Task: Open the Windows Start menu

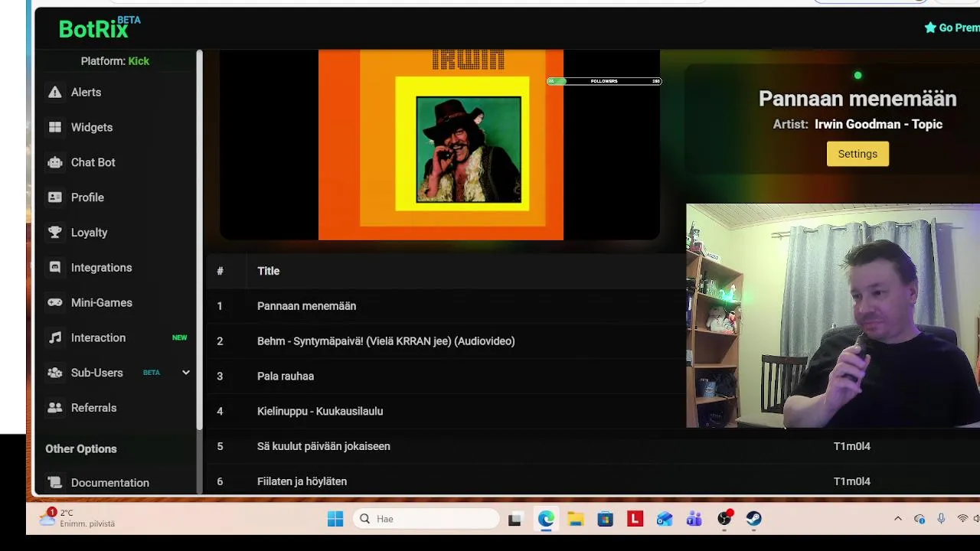Action: [335, 519]
